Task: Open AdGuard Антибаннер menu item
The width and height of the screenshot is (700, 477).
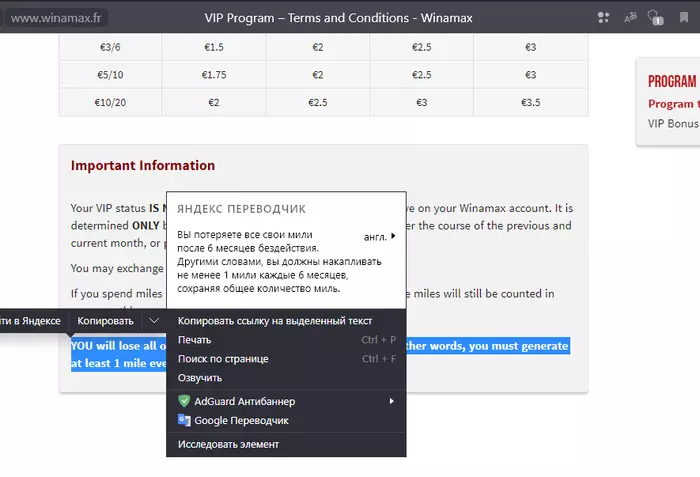Action: [x=286, y=401]
